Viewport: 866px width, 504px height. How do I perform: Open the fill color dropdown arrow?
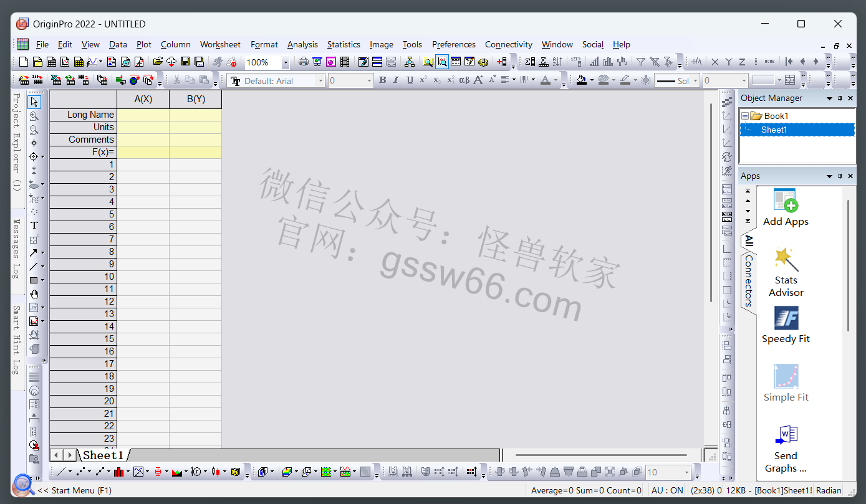[x=592, y=80]
